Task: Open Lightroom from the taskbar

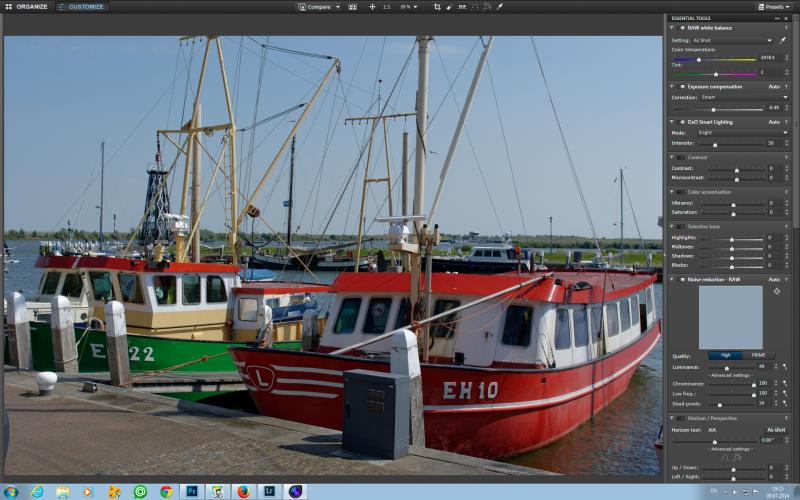Action: point(269,492)
